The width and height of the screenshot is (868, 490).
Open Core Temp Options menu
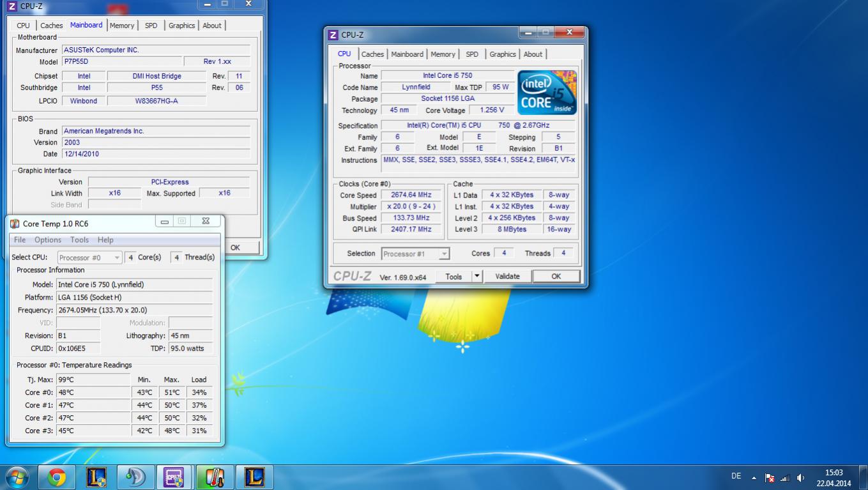tap(48, 240)
